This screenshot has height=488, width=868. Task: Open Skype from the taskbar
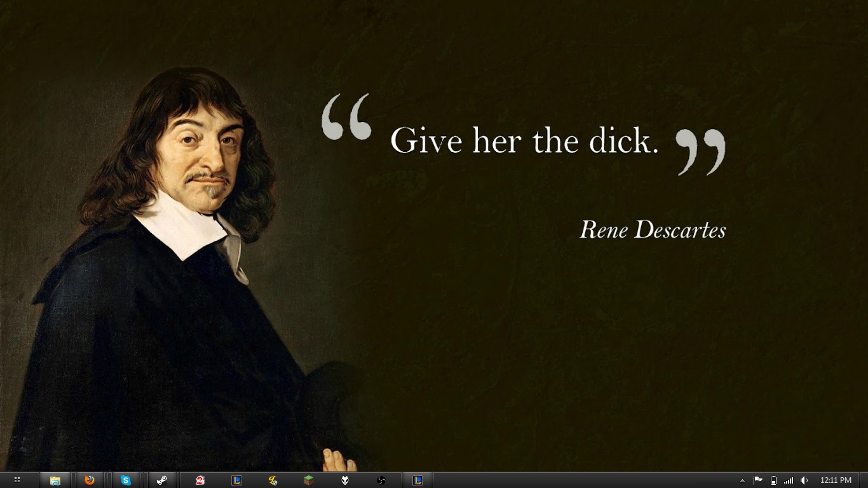coord(126,480)
